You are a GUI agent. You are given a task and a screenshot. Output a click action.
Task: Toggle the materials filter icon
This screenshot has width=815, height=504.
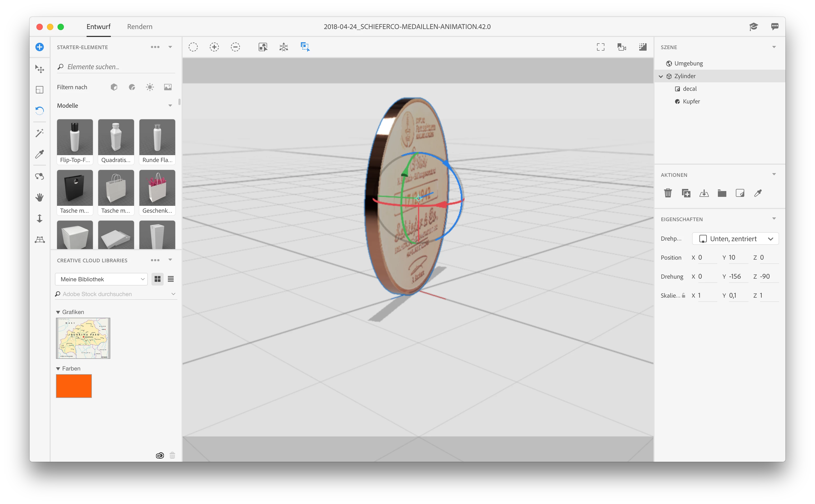(132, 87)
